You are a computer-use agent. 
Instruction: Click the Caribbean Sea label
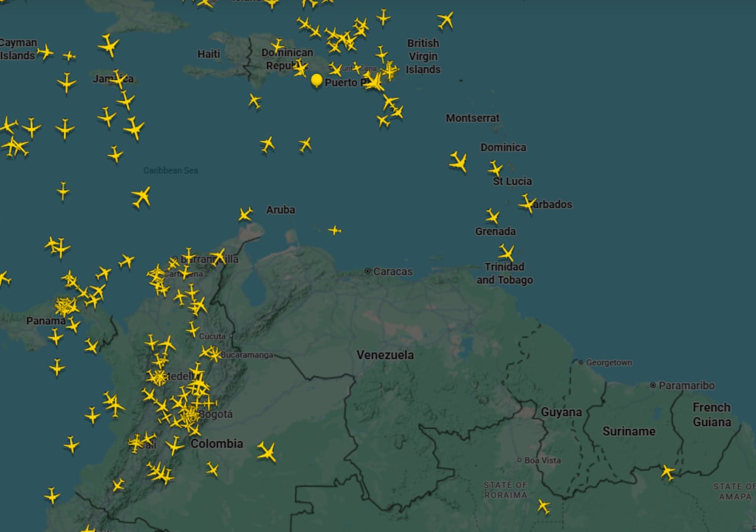tap(170, 171)
